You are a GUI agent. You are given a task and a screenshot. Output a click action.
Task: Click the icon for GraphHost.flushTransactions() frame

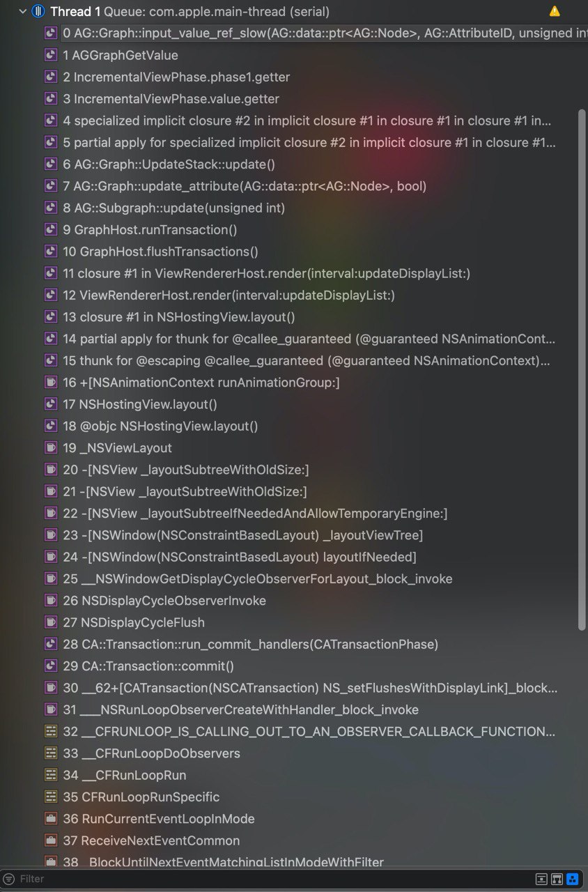(50, 252)
